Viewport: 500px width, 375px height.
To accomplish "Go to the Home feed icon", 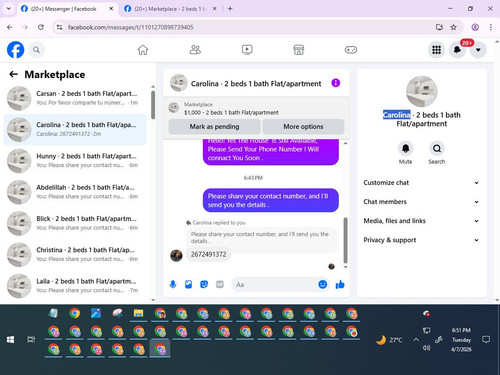I will 143,50.
